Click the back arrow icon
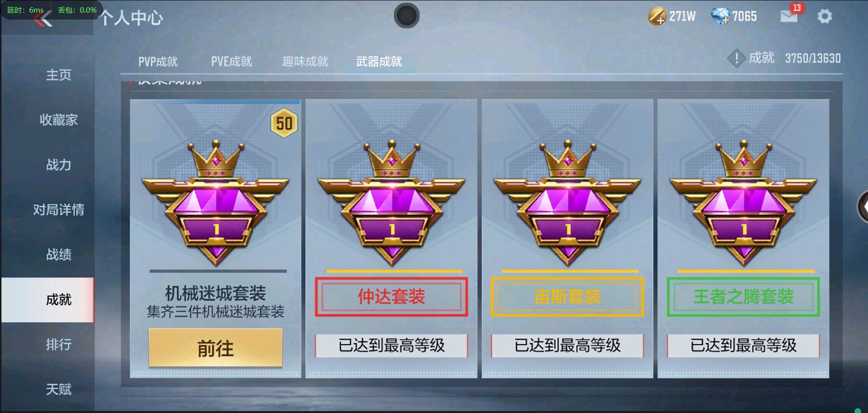This screenshot has height=413, width=868. pos(45,19)
